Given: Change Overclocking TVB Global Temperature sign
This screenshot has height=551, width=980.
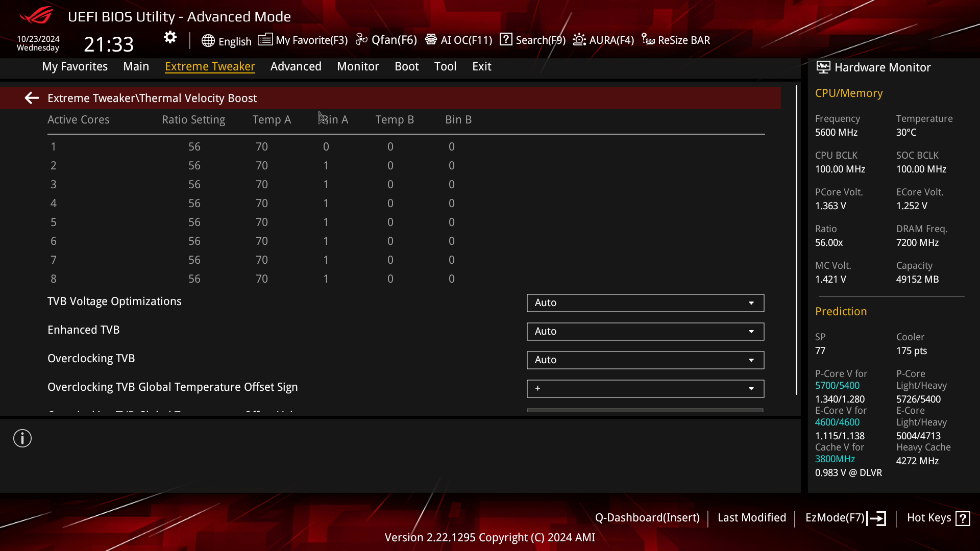Looking at the screenshot, I should point(645,388).
